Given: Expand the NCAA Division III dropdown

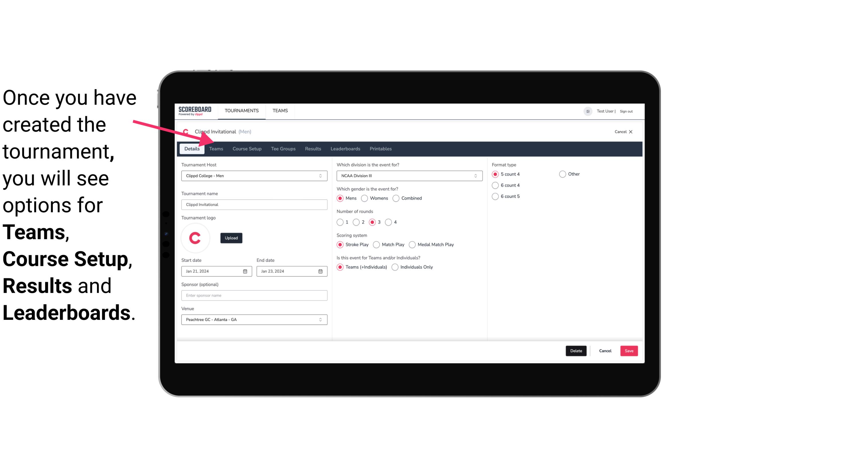Looking at the screenshot, I should pyautogui.click(x=474, y=176).
